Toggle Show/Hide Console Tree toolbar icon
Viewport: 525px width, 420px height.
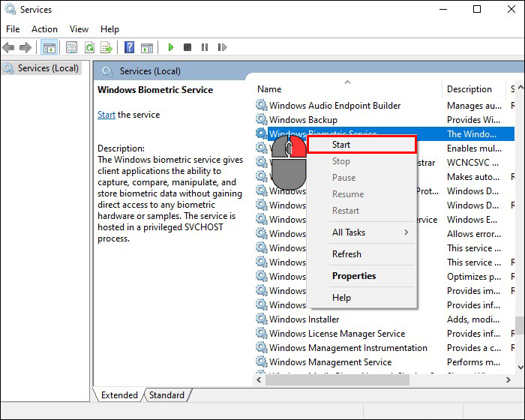pos(49,48)
